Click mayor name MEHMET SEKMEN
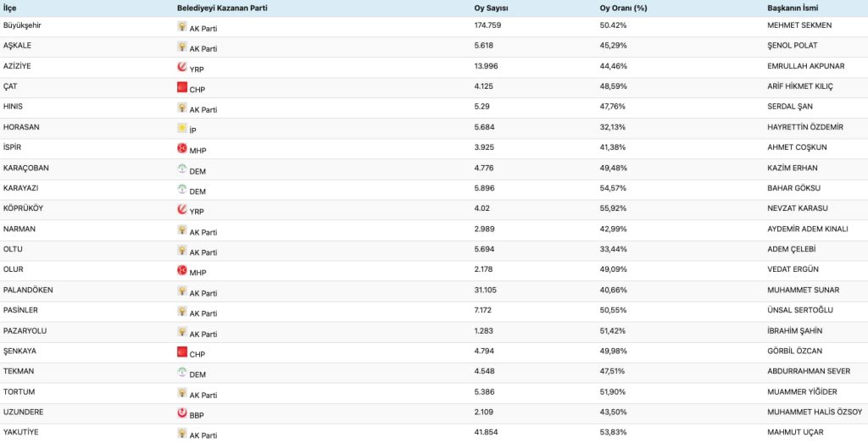Image resolution: width=868 pixels, height=443 pixels. tap(799, 25)
